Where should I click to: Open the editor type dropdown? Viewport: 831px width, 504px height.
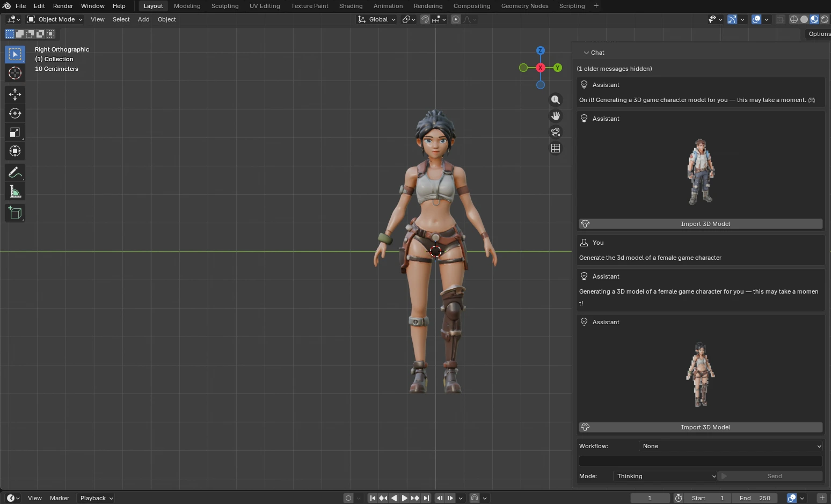coord(13,19)
